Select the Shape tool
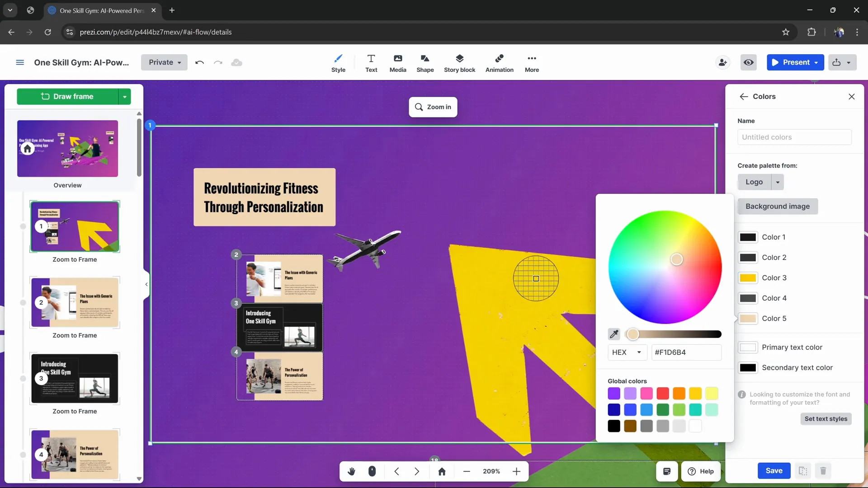The height and width of the screenshot is (488, 868). (x=425, y=62)
